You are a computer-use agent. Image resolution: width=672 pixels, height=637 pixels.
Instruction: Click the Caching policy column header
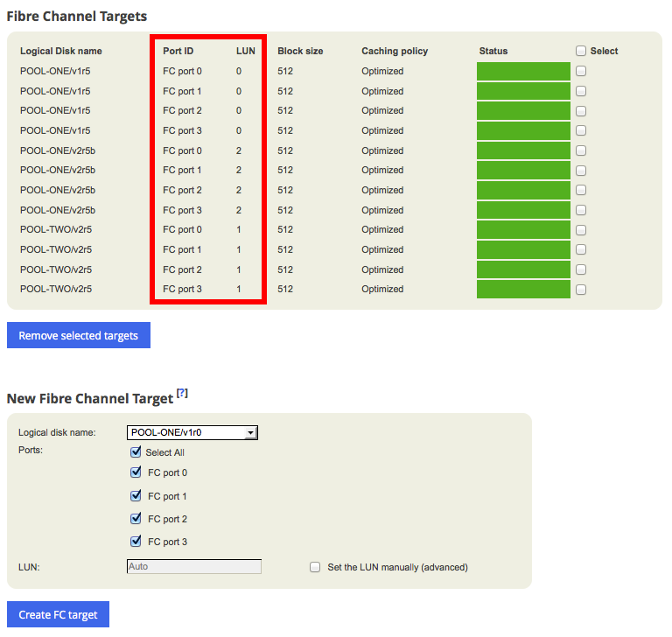(x=395, y=51)
